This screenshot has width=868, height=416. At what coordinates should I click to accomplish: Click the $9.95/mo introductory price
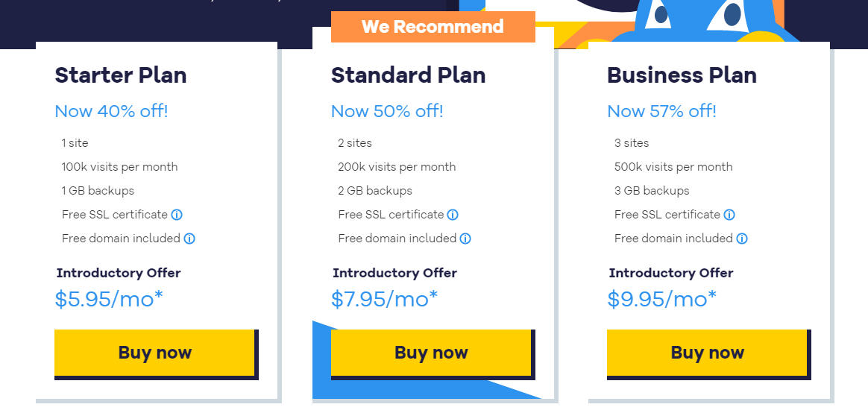(x=661, y=299)
